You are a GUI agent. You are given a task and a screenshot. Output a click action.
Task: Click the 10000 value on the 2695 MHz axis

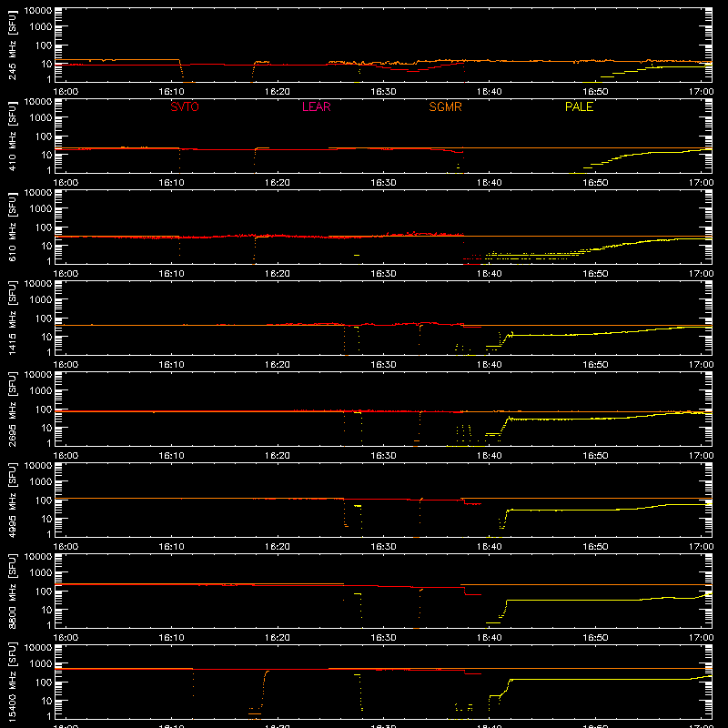pos(38,375)
